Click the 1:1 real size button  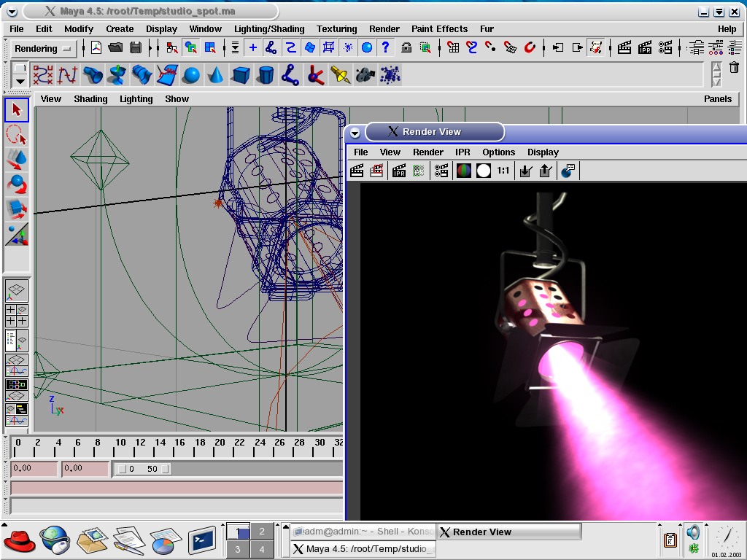pyautogui.click(x=503, y=171)
